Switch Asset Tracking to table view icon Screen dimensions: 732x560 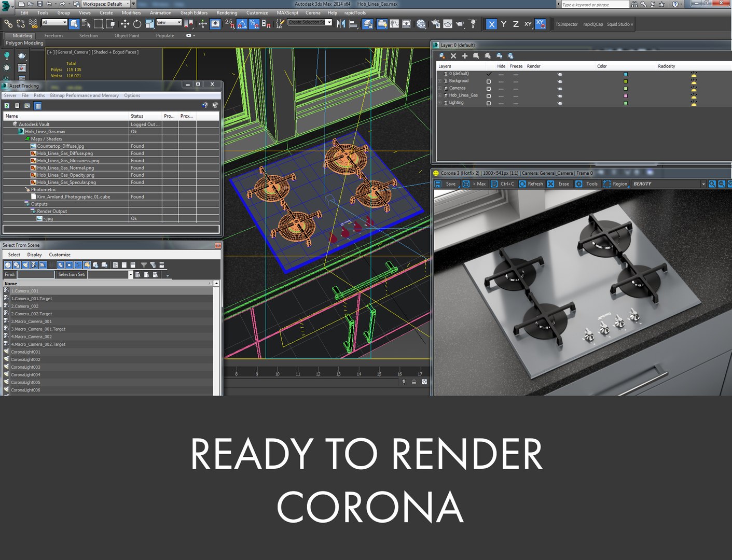tap(37, 106)
